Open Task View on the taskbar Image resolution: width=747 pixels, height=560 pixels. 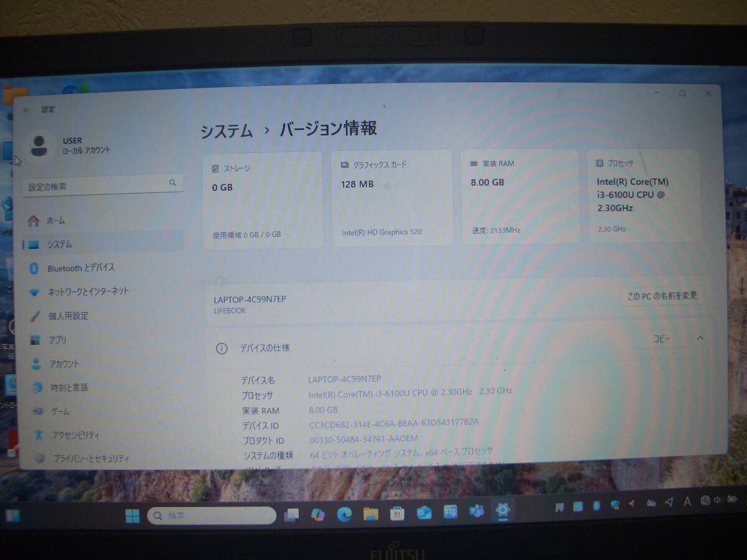[x=291, y=515]
